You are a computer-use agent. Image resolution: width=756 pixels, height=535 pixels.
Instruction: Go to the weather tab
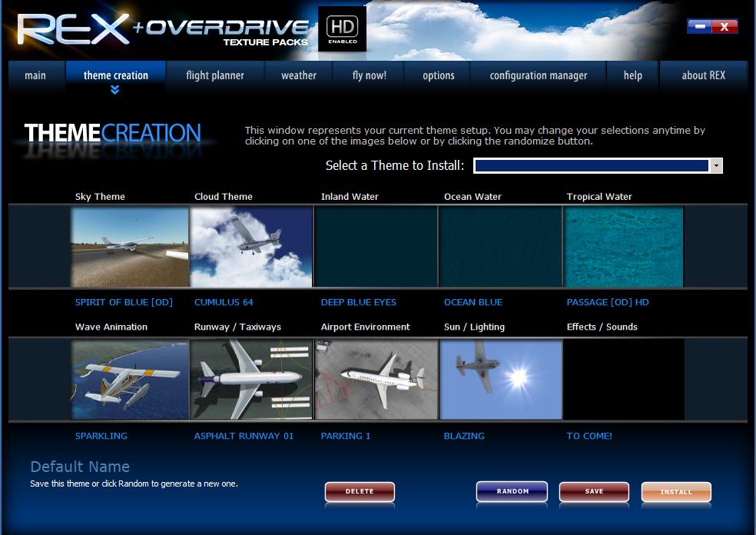point(299,76)
